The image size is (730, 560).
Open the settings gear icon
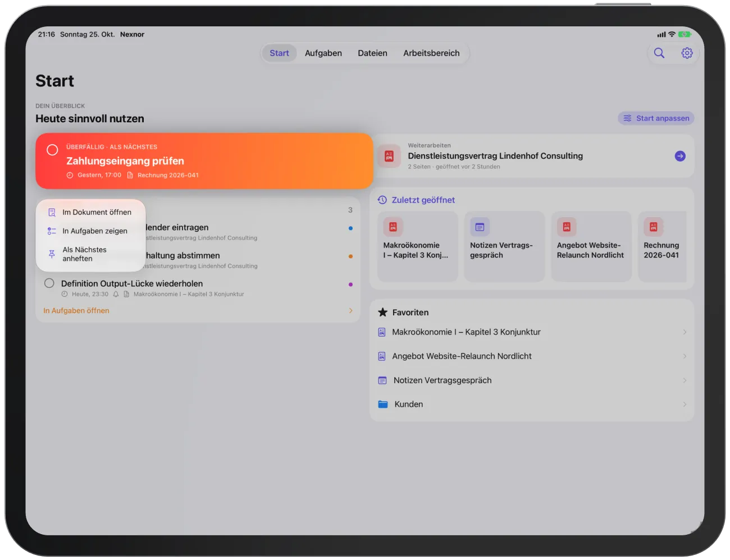[x=687, y=53]
